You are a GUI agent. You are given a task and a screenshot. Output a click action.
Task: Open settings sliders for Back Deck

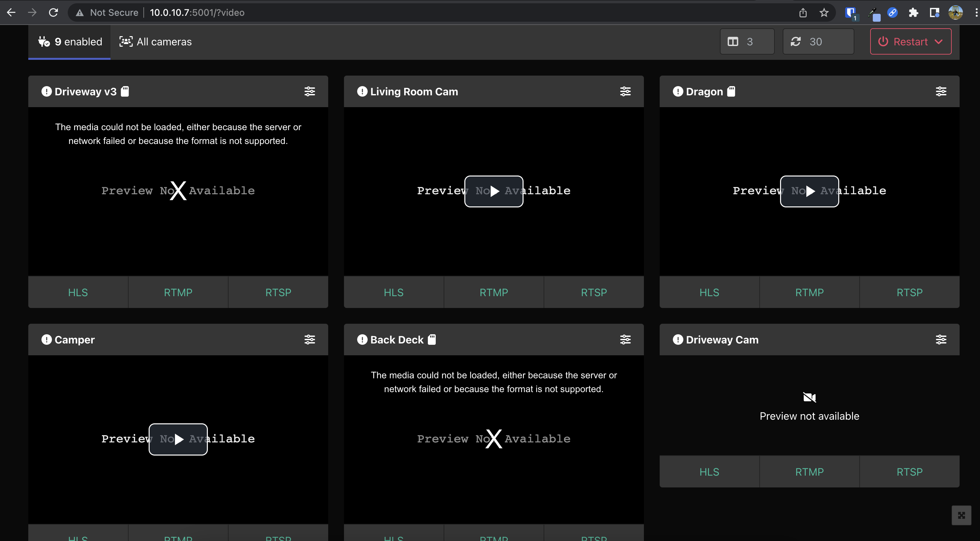tap(625, 340)
